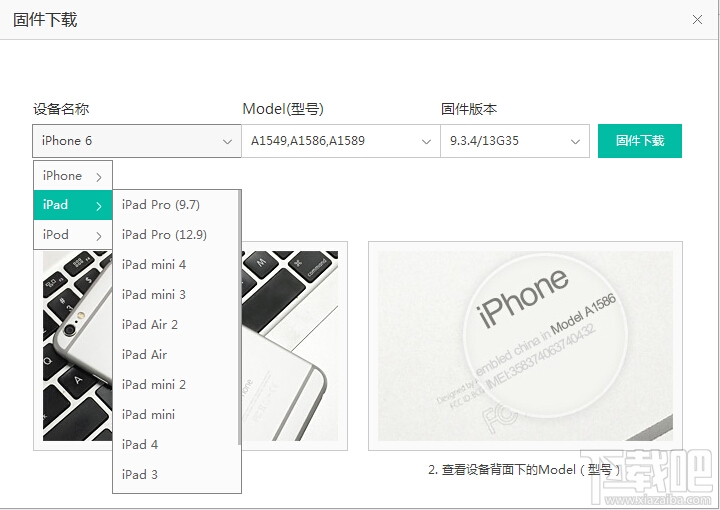Select the highlighted iPad category
This screenshot has height=510, width=720.
coord(73,205)
